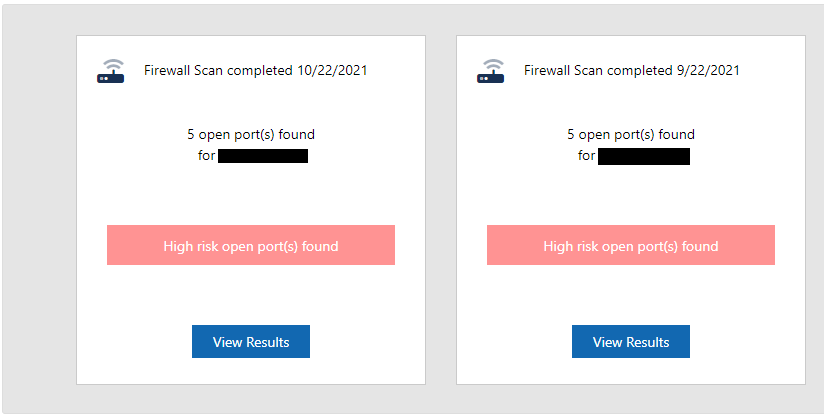
Task: Click the 9/22/2021 date in the scan title
Action: [x=707, y=70]
